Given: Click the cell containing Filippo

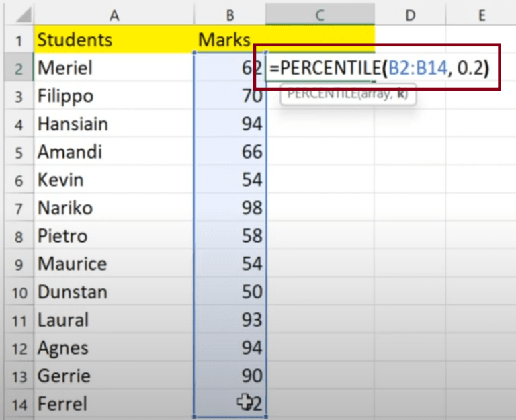Looking at the screenshot, I should [x=114, y=96].
